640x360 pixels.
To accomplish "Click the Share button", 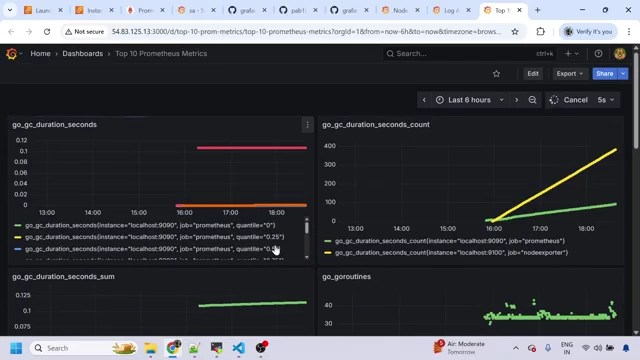I will 604,74.
